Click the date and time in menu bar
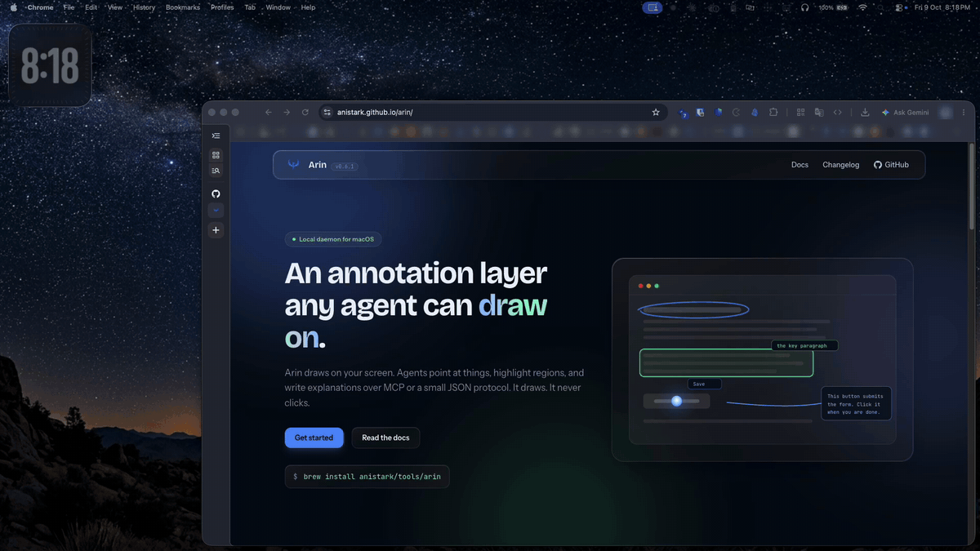Screen dimensions: 980x551 click(942, 7)
